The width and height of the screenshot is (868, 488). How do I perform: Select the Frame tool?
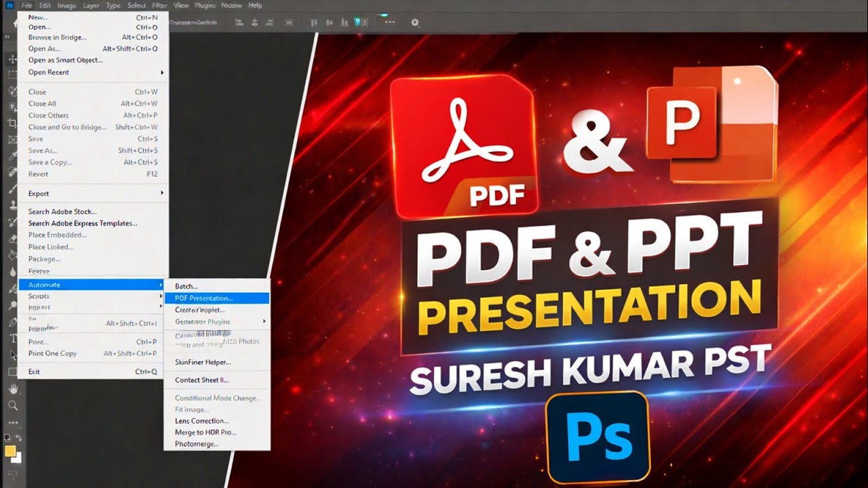(x=12, y=139)
